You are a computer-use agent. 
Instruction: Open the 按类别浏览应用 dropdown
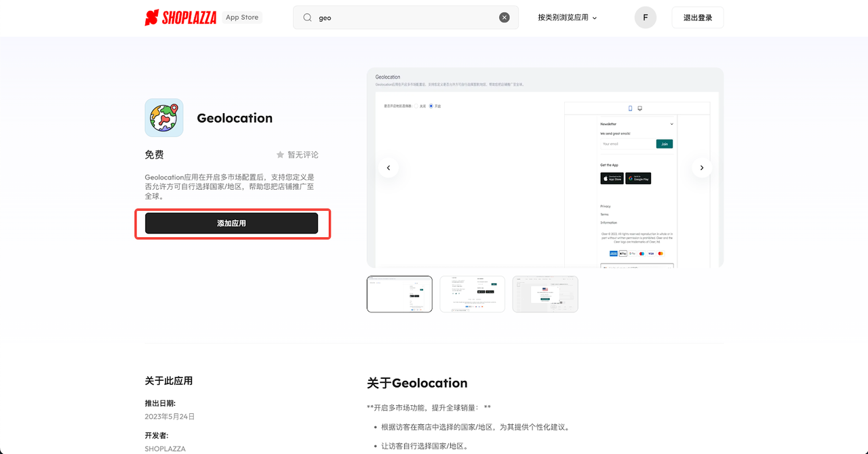click(x=567, y=18)
